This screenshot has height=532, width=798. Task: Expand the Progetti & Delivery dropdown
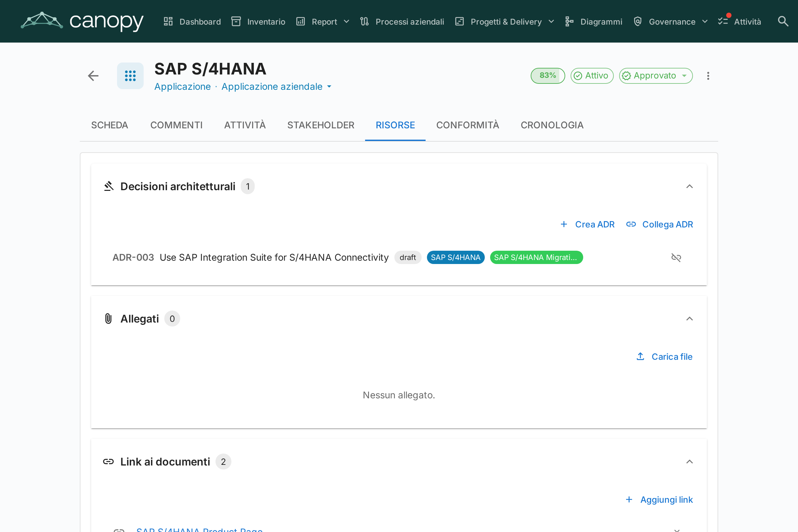(x=504, y=22)
